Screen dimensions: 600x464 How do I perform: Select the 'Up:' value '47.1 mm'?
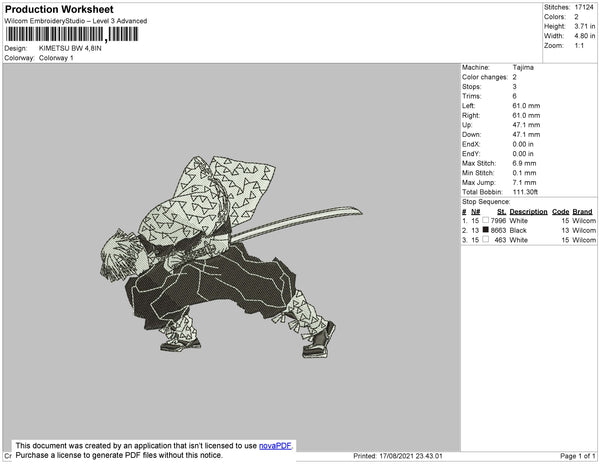[526, 125]
